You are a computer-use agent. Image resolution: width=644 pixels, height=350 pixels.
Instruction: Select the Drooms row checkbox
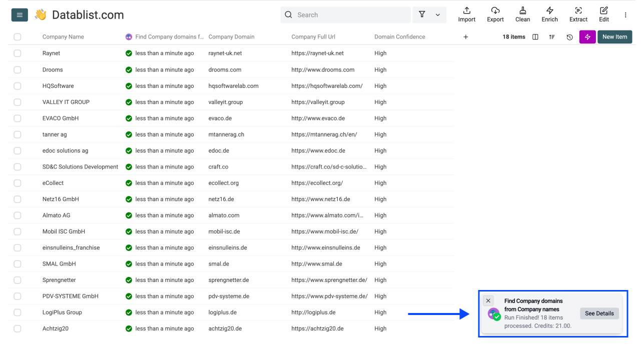pyautogui.click(x=18, y=69)
